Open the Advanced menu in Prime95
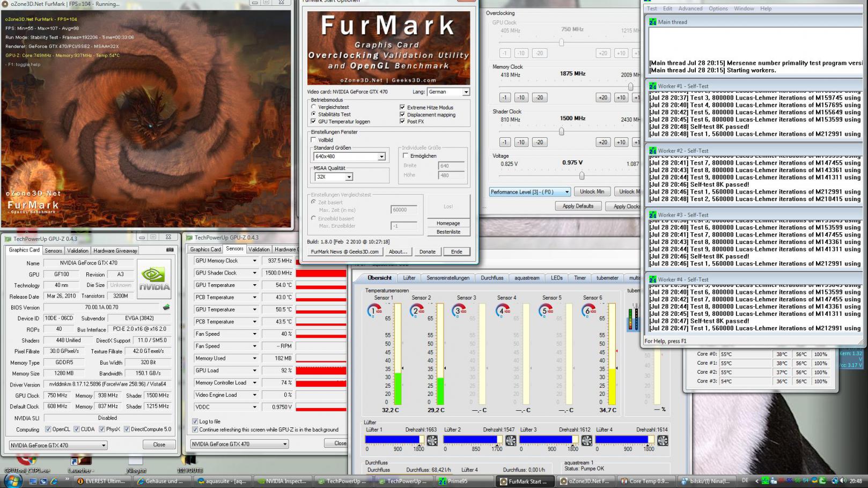The image size is (868, 488). 690,9
